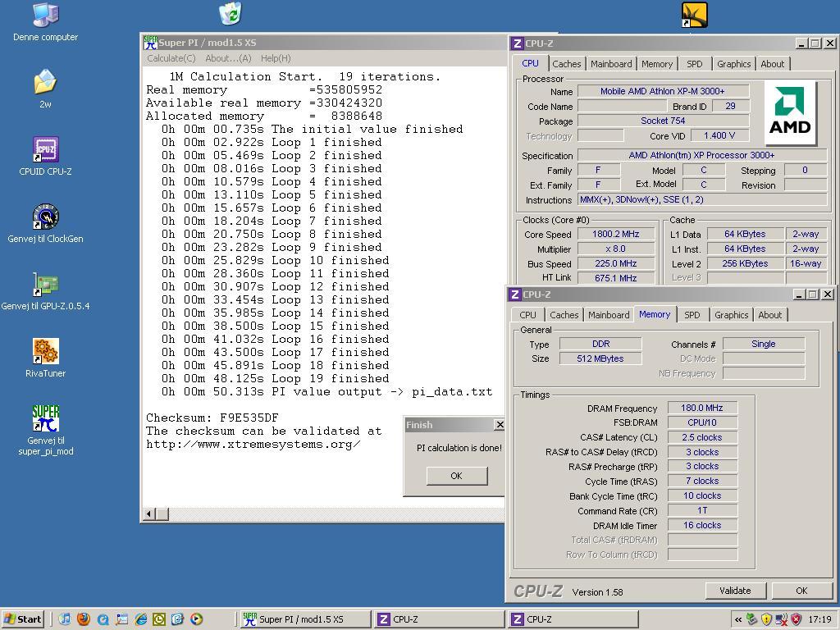Close the Finish dialog
Viewport: 840px width, 630px height.
click(500, 425)
